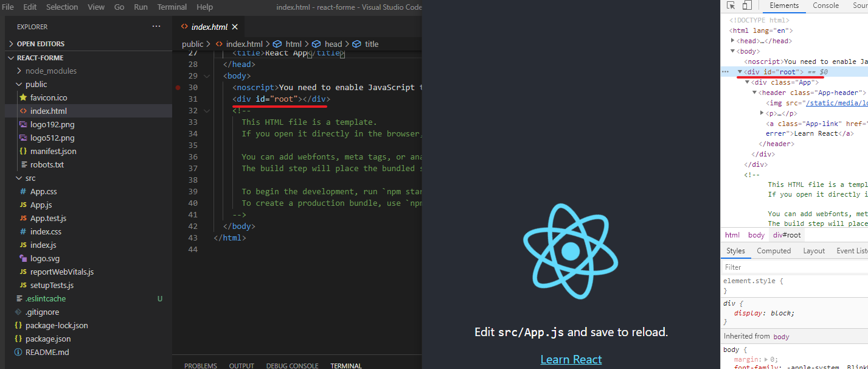Viewport: 868px width, 369px height.
Task: Select the index.html editor tab
Action: pyautogui.click(x=209, y=27)
